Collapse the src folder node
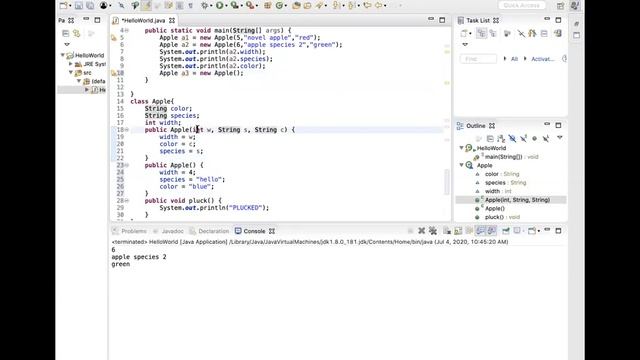 [71, 73]
